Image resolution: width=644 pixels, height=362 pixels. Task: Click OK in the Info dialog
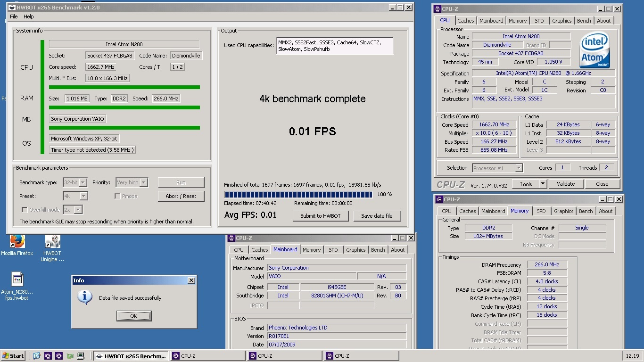(x=134, y=316)
